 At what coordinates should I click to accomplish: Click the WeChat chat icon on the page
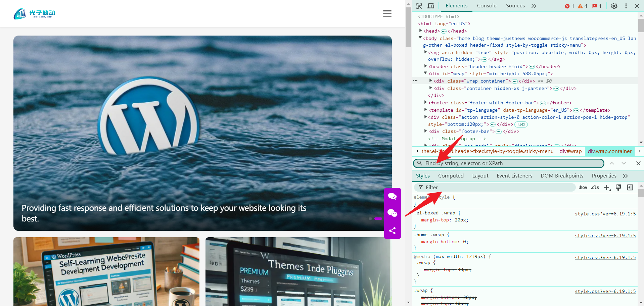pos(392,213)
